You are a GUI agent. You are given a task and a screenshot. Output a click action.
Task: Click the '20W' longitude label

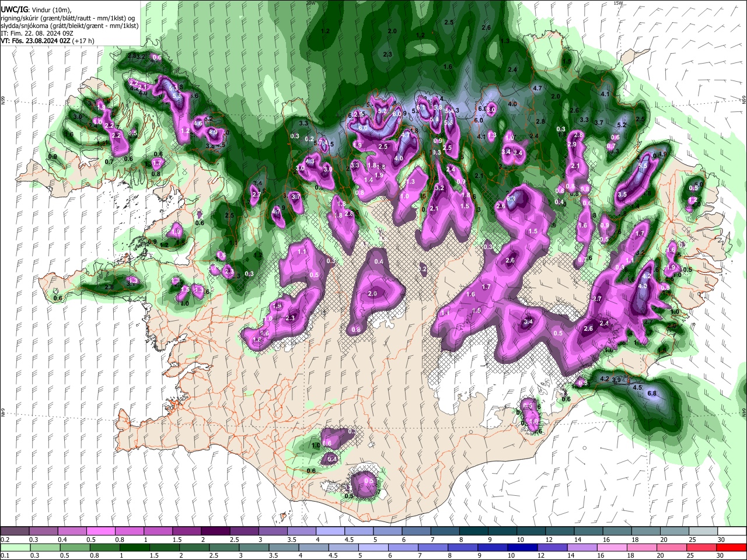[x=311, y=3]
